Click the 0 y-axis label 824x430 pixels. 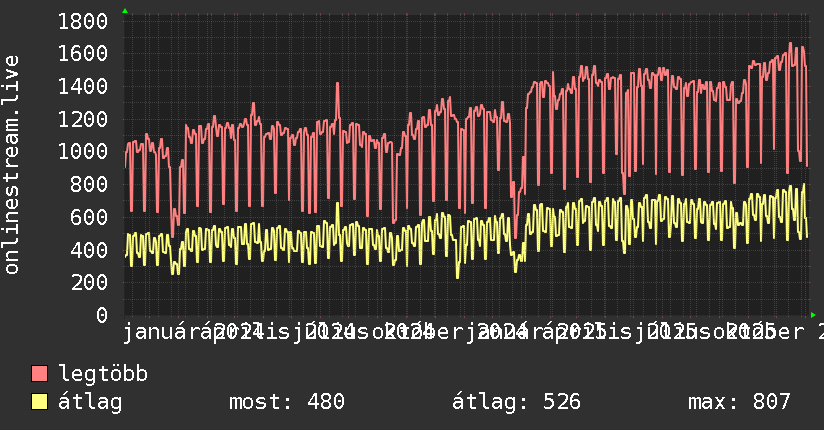pyautogui.click(x=102, y=315)
